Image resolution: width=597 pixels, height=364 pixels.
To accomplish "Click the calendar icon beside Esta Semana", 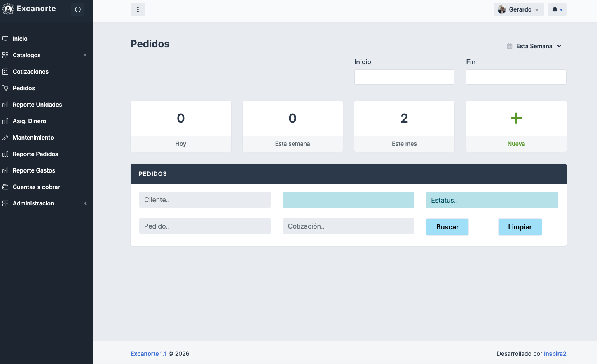I will coord(510,46).
